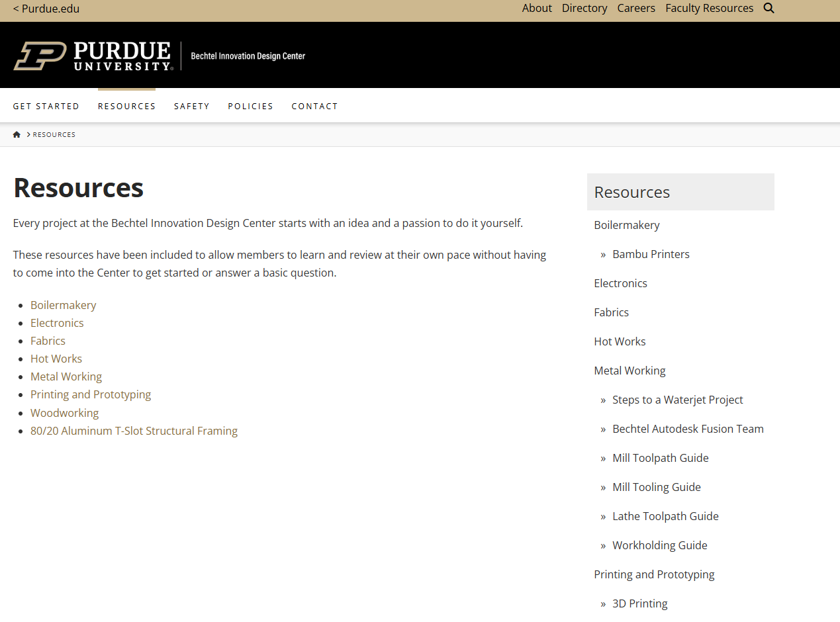The image size is (840, 622).
Task: Open the GET STARTED menu item
Action: click(x=46, y=106)
